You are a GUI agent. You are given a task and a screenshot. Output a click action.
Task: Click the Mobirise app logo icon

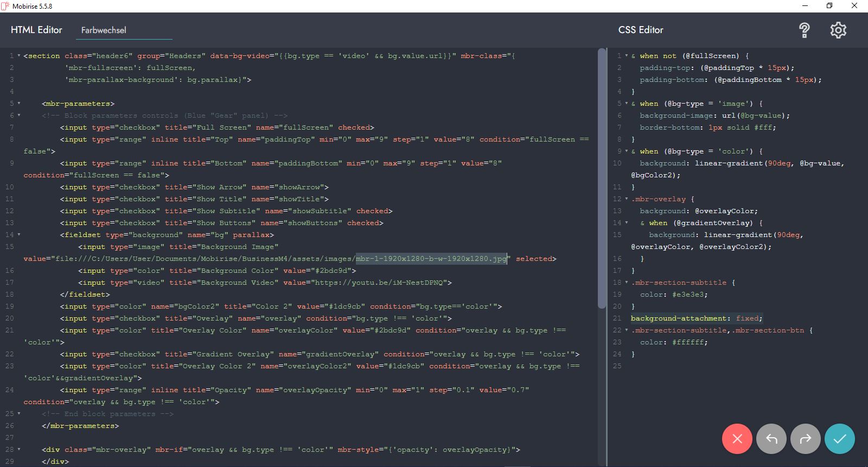click(x=5, y=6)
